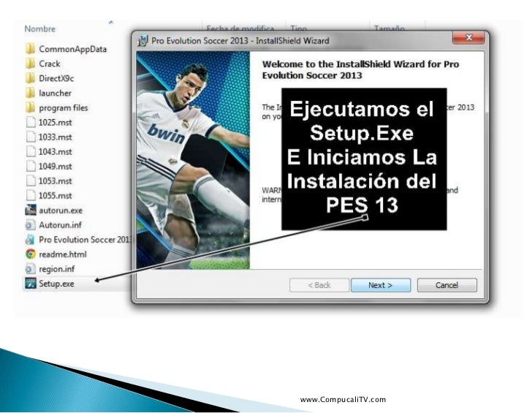Click the disabled < Back button

[319, 285]
